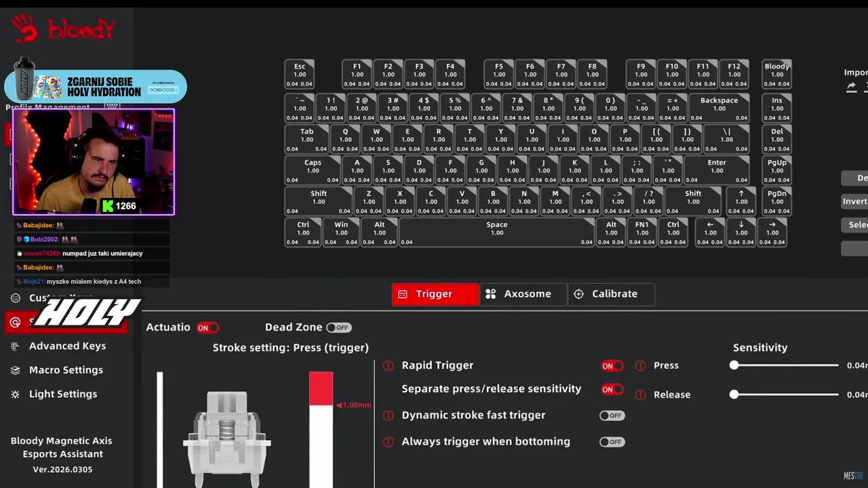Select the down arrow key

[741, 232]
